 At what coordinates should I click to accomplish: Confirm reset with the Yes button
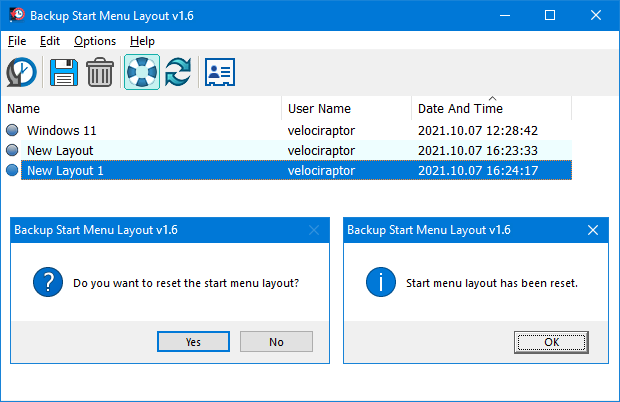click(x=193, y=342)
